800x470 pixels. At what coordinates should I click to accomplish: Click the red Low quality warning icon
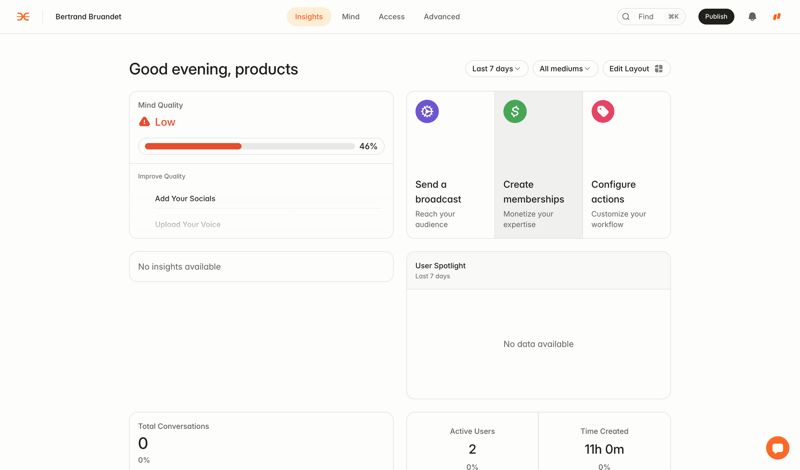point(144,122)
